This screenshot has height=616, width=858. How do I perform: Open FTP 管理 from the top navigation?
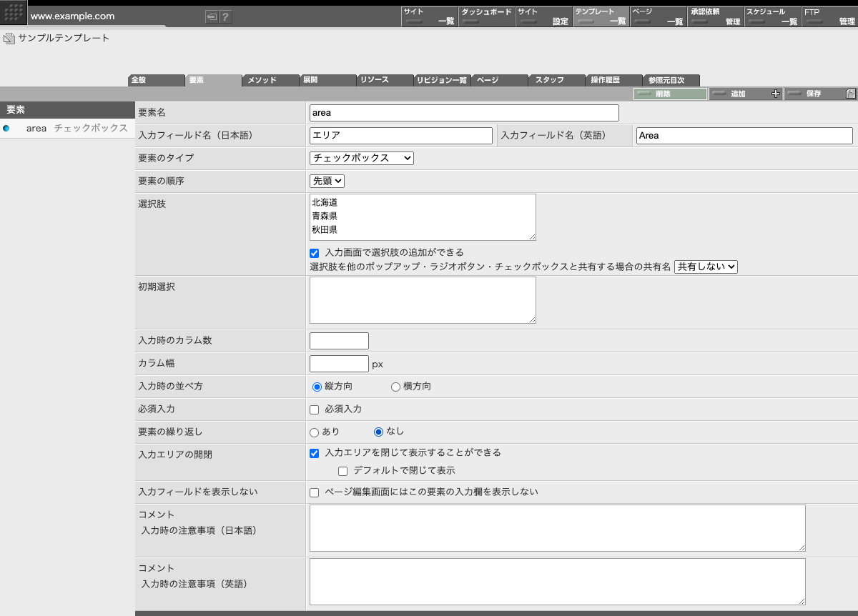click(829, 16)
